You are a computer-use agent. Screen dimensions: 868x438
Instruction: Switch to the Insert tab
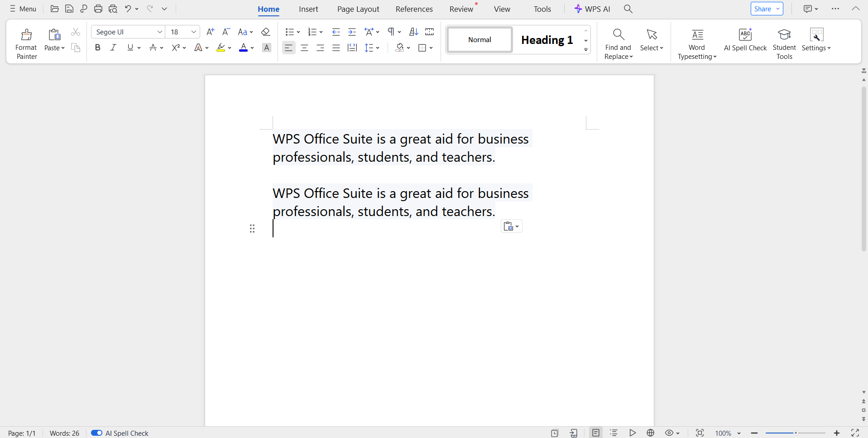[308, 9]
